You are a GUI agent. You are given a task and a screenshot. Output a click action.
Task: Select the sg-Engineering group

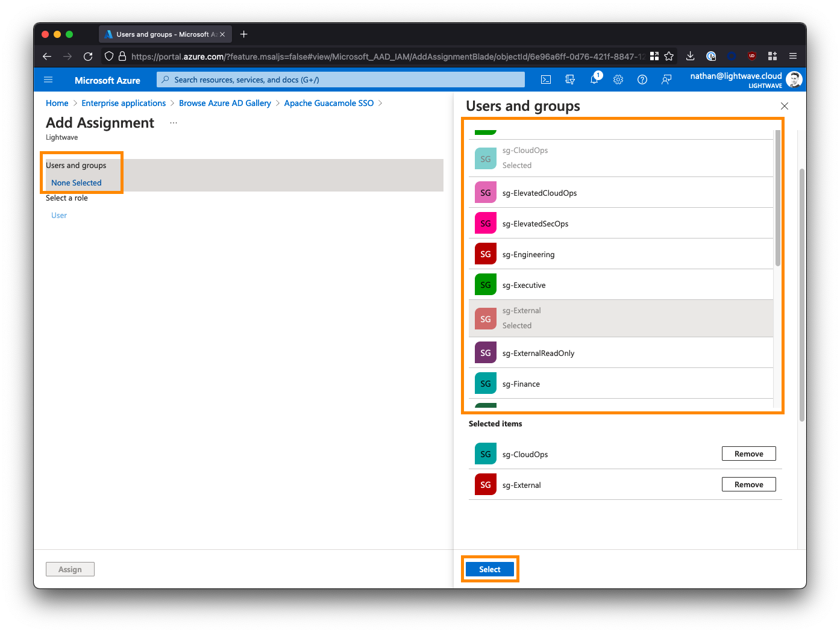point(621,254)
